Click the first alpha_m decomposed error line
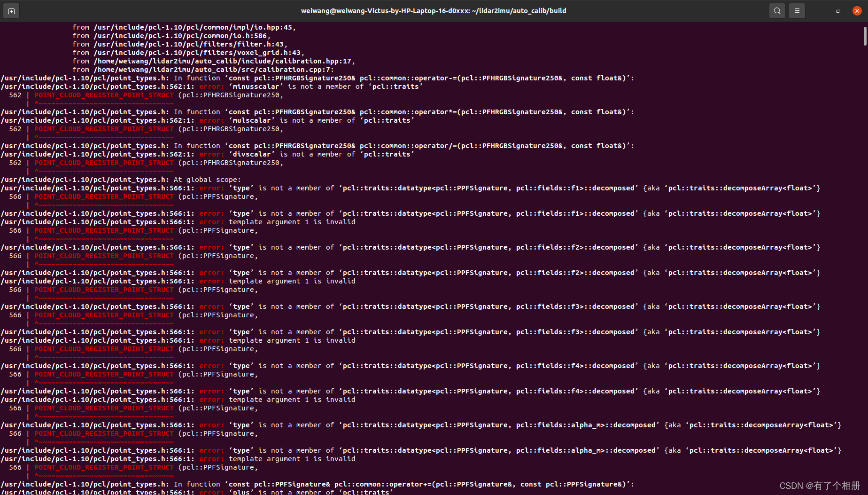Viewport: 868px width, 495px height. (421, 425)
